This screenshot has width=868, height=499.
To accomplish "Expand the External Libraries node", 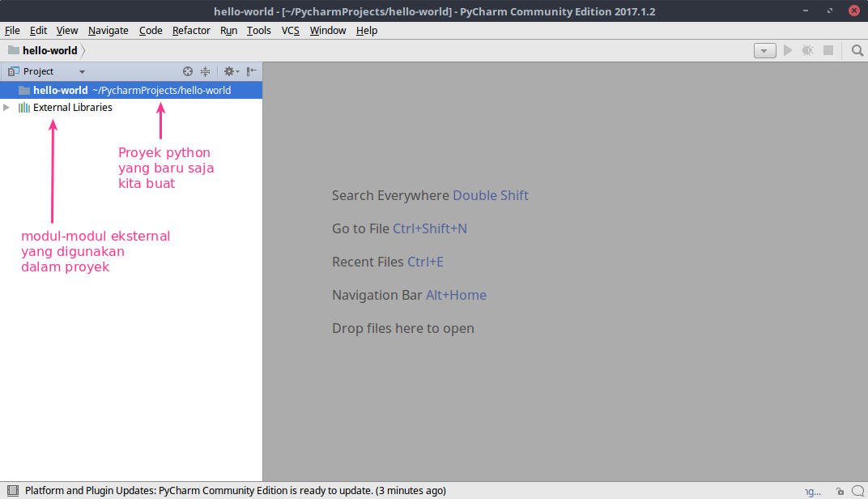I will 6,107.
